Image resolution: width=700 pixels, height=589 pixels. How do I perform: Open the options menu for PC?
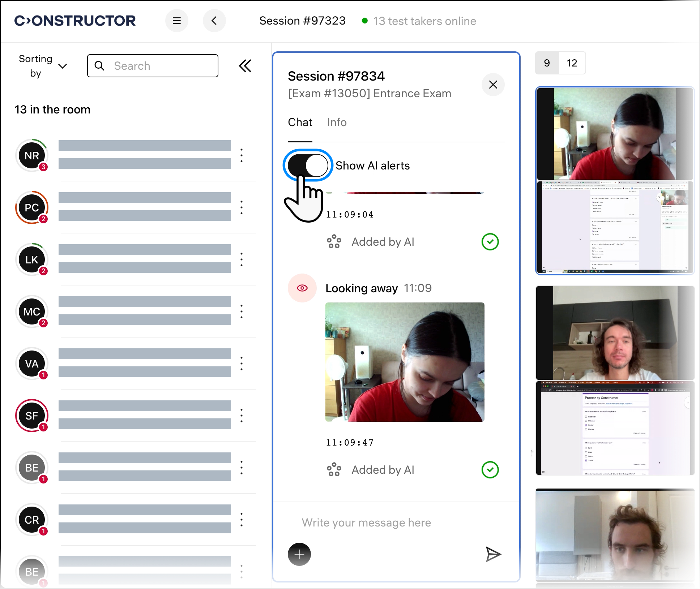point(242,207)
